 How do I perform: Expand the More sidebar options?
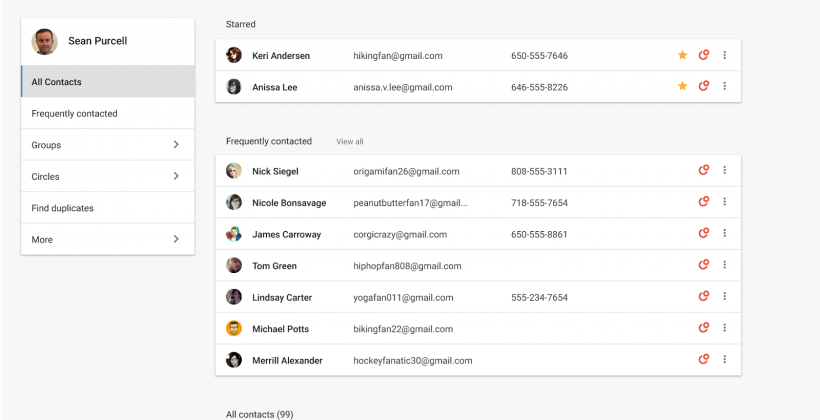(176, 240)
